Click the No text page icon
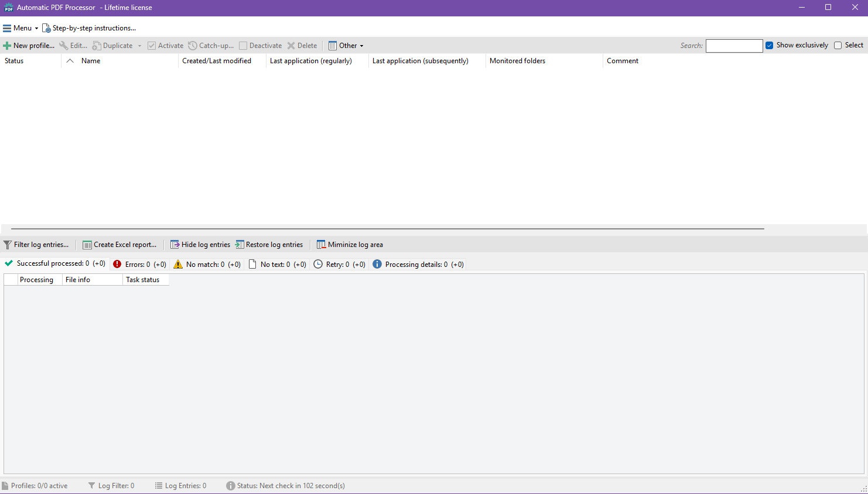 pos(252,264)
